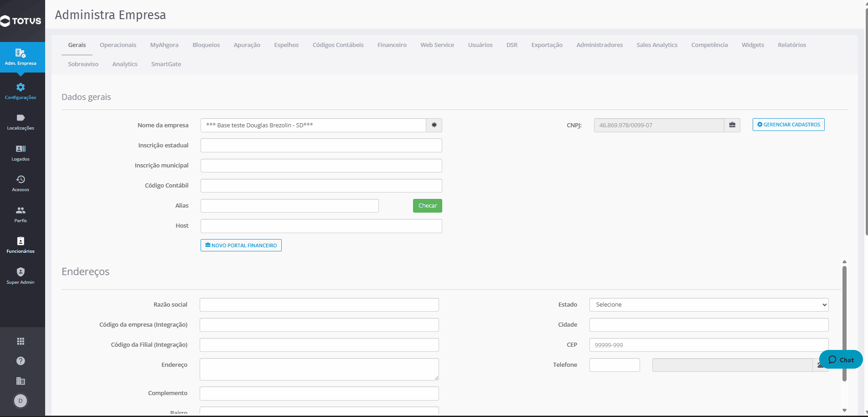Click the Inscrição municipal field

[321, 166]
